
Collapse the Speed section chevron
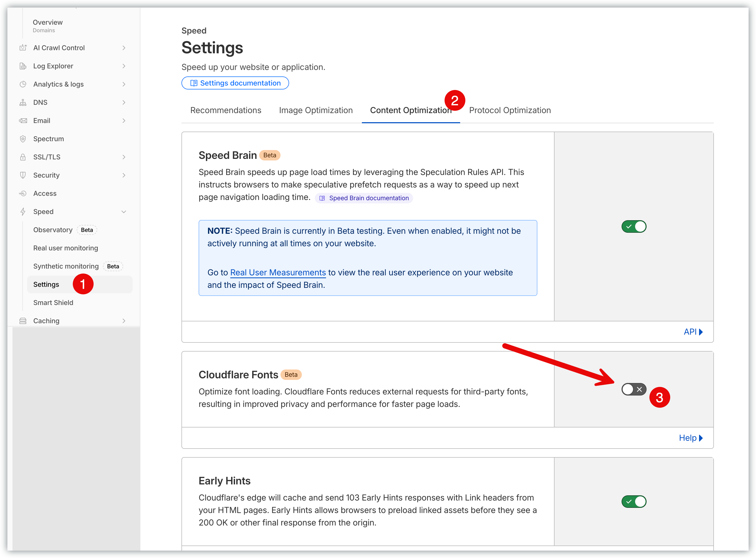(x=123, y=212)
